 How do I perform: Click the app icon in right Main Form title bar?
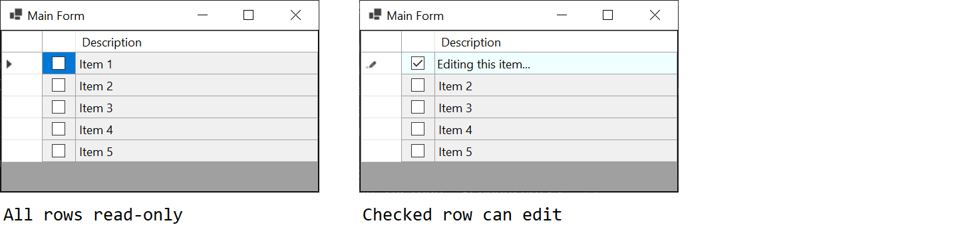click(375, 15)
